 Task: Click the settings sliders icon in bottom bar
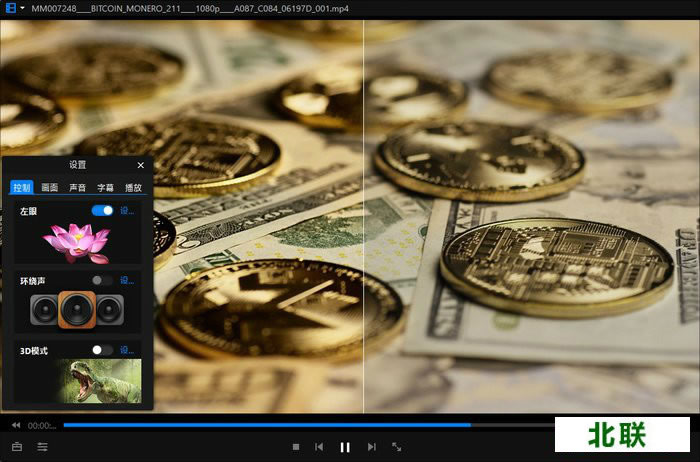pos(43,447)
